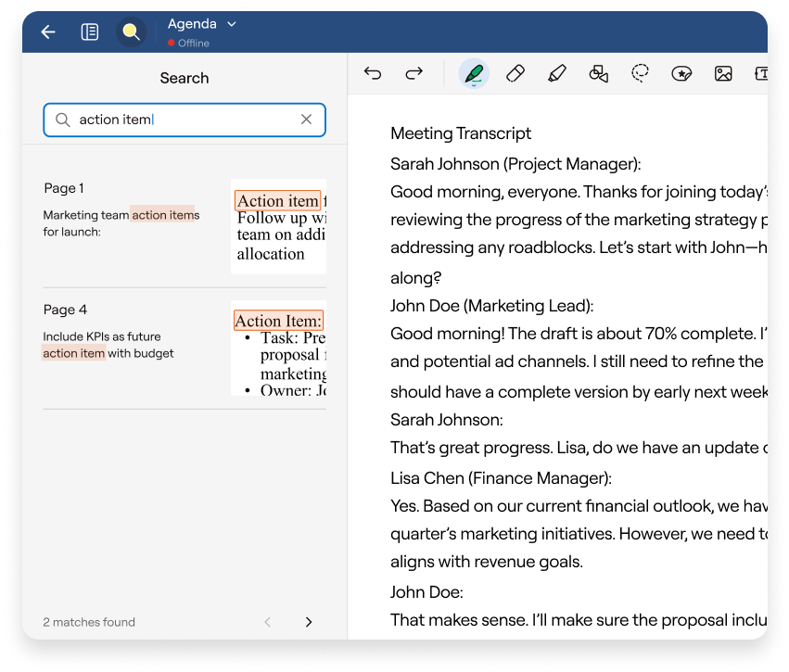Click in the search field with 'action item'
The width and height of the screenshot is (789, 672).
click(x=176, y=120)
